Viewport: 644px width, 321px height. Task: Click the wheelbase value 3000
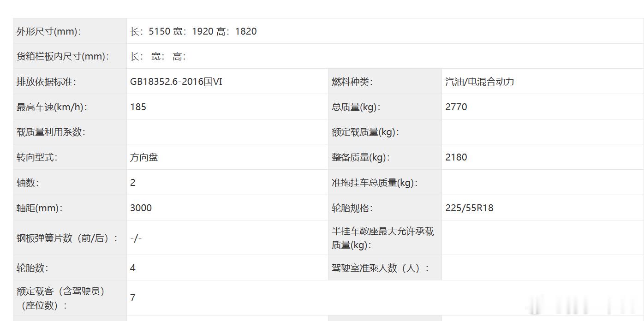tap(141, 208)
